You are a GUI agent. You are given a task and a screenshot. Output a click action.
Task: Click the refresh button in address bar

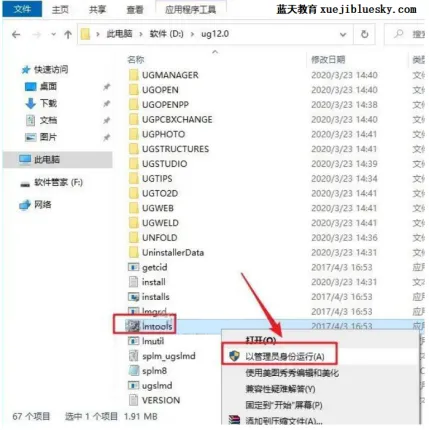(365, 34)
